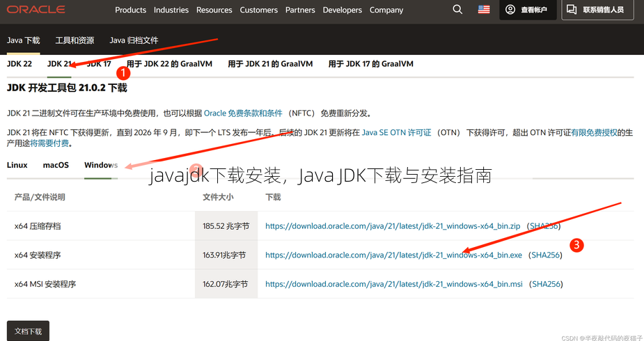Viewport: 644px width, 341px height.
Task: Open the Java SE OTN 许可证 link
Action: click(x=396, y=132)
